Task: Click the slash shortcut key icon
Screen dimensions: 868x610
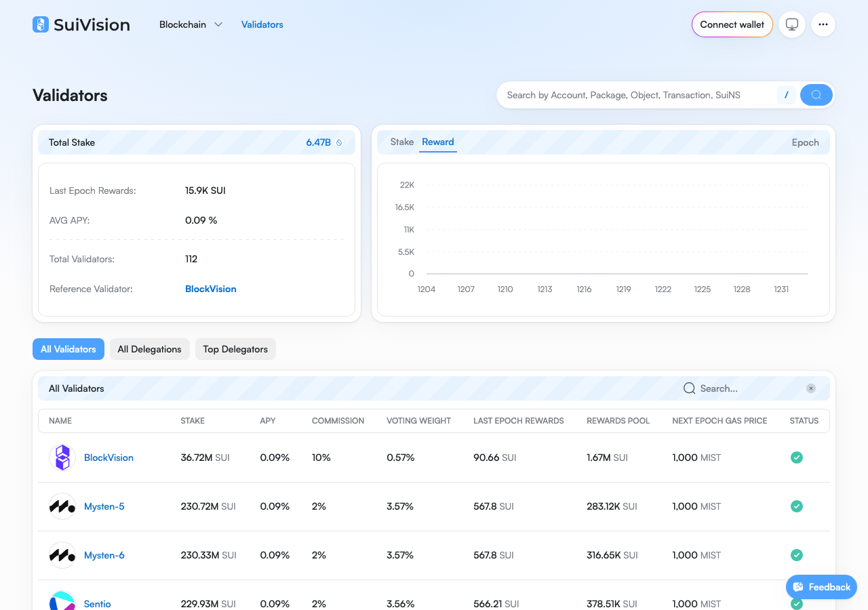Action: 786,95
